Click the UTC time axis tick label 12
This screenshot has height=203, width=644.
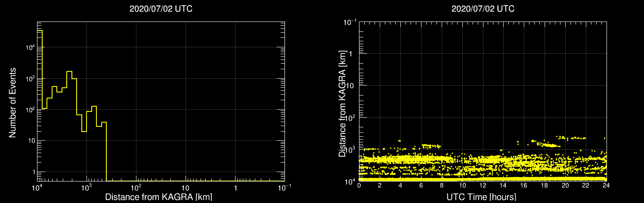(483, 185)
